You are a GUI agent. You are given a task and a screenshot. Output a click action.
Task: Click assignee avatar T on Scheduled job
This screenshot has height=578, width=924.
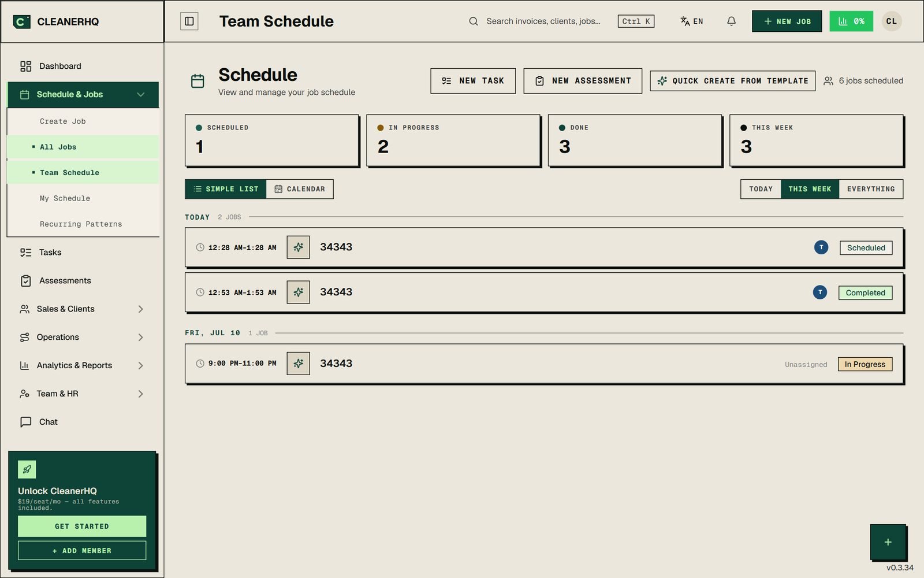[821, 247]
